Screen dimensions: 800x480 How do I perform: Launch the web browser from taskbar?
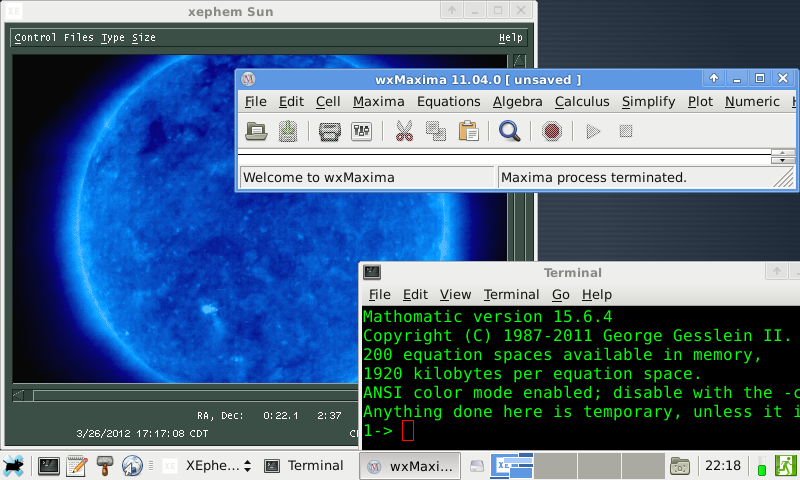[x=132, y=465]
